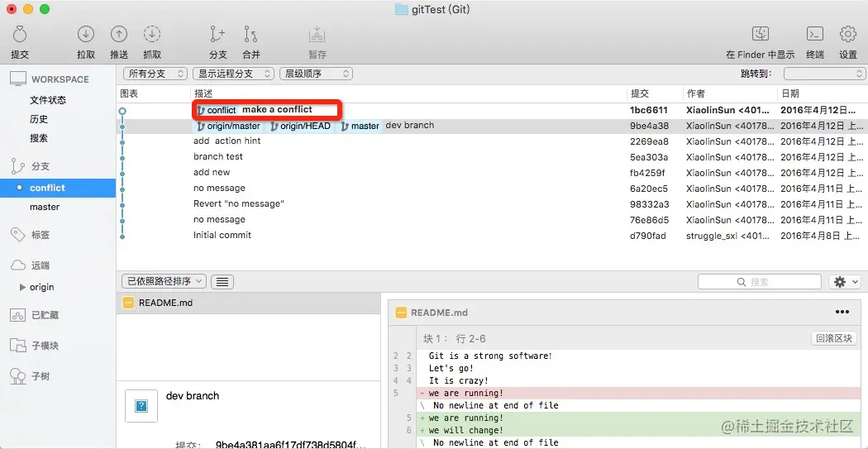Open the Terminal (终端) toolbar icon
Screen dimensions: 868x449
click(x=815, y=35)
